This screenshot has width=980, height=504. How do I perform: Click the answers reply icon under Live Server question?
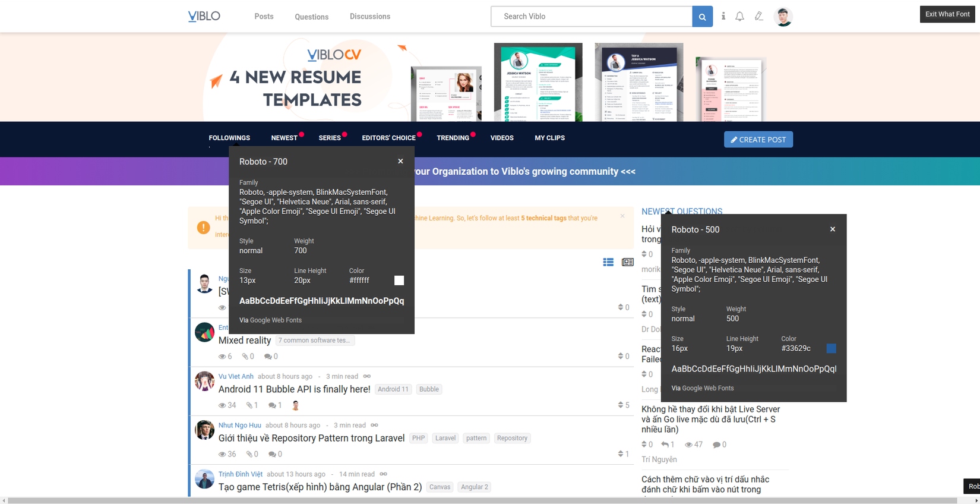pyautogui.click(x=665, y=445)
